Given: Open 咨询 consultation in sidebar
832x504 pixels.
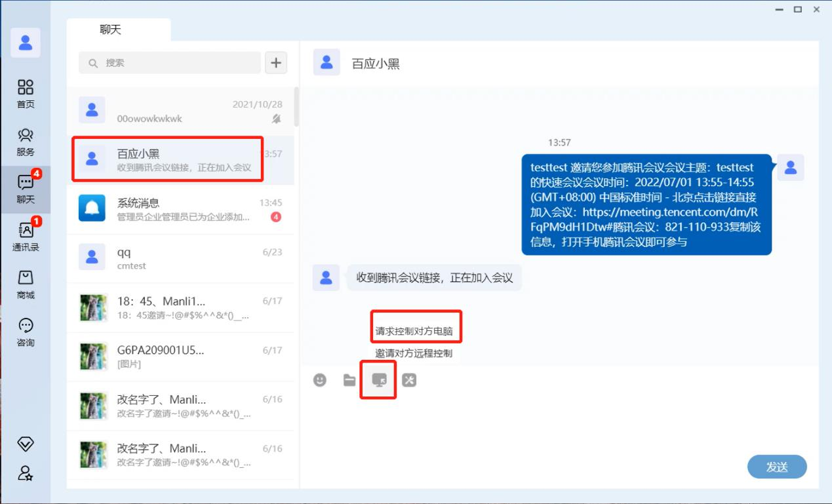Looking at the screenshot, I should coord(26,333).
